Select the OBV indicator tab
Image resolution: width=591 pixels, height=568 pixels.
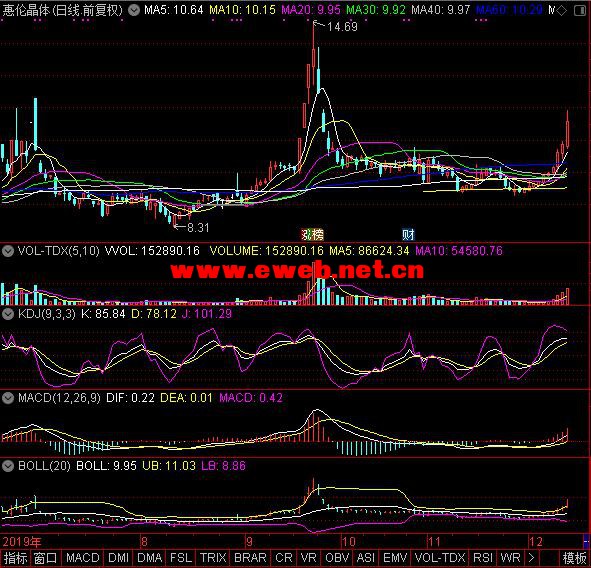point(337,557)
